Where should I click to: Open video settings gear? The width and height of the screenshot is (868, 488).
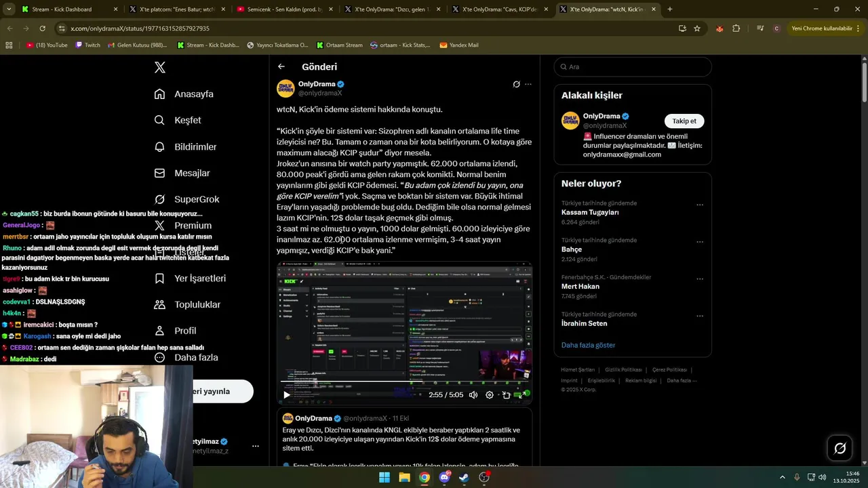(x=490, y=394)
